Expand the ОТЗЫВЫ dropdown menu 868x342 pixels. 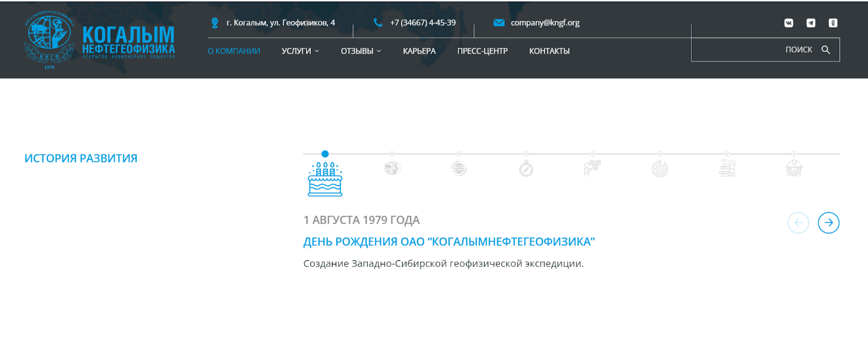click(x=361, y=51)
